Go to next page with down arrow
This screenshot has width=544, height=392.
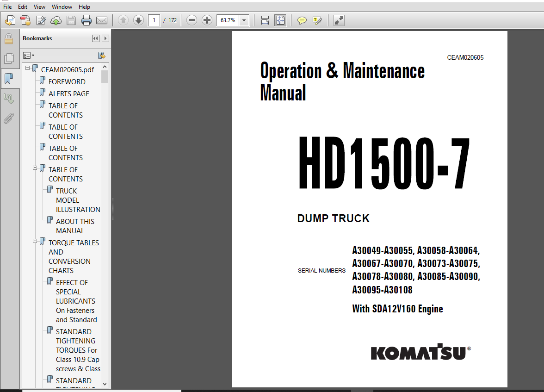pos(138,20)
